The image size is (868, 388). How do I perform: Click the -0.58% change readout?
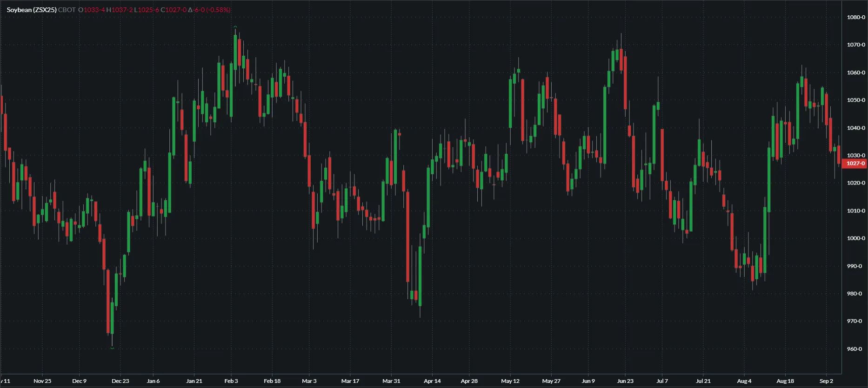click(x=219, y=10)
